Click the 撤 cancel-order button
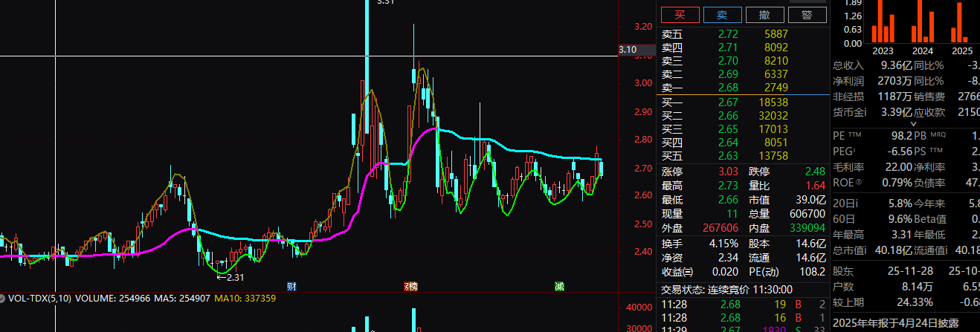This screenshot has height=332, width=980. tap(764, 15)
